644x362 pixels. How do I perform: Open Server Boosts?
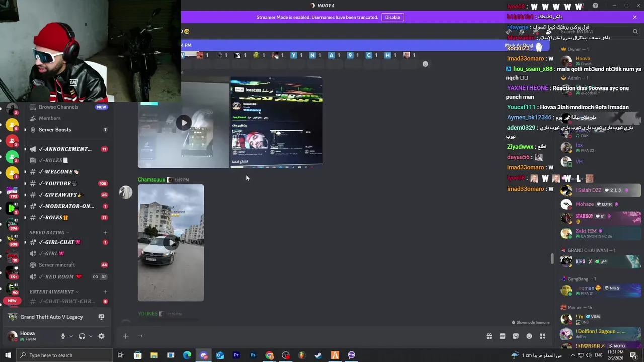pos(55,130)
